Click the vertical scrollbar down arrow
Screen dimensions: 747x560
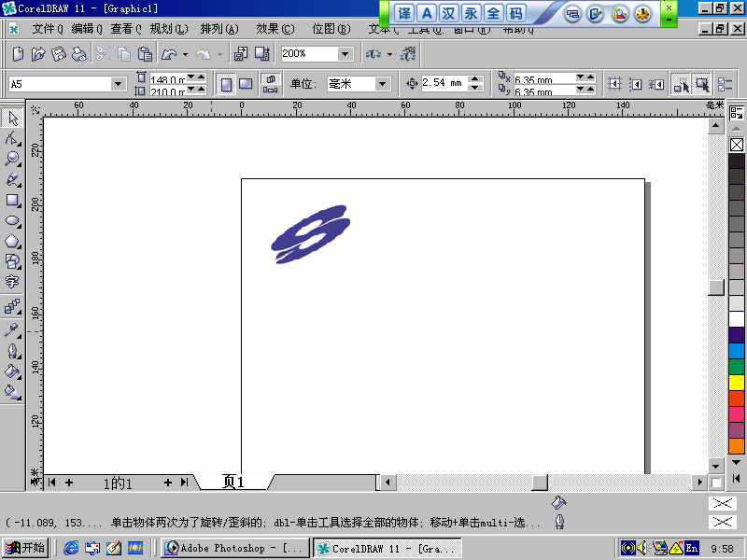(x=716, y=465)
